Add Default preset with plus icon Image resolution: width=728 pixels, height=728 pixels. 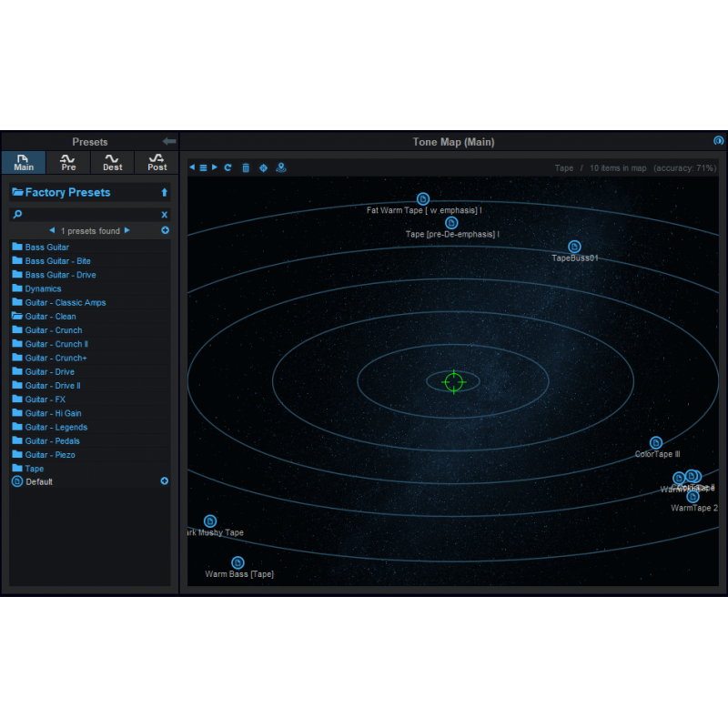pyautogui.click(x=165, y=481)
